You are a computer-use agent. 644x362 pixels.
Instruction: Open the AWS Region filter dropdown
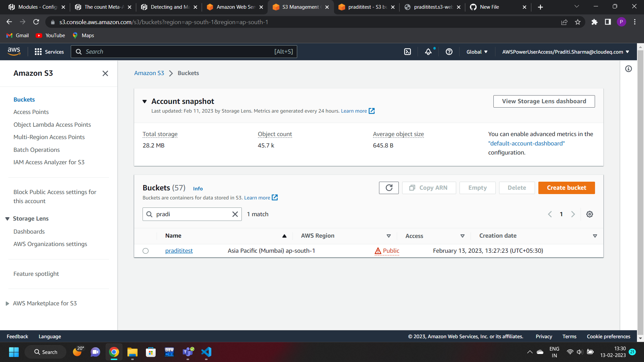pos(388,236)
